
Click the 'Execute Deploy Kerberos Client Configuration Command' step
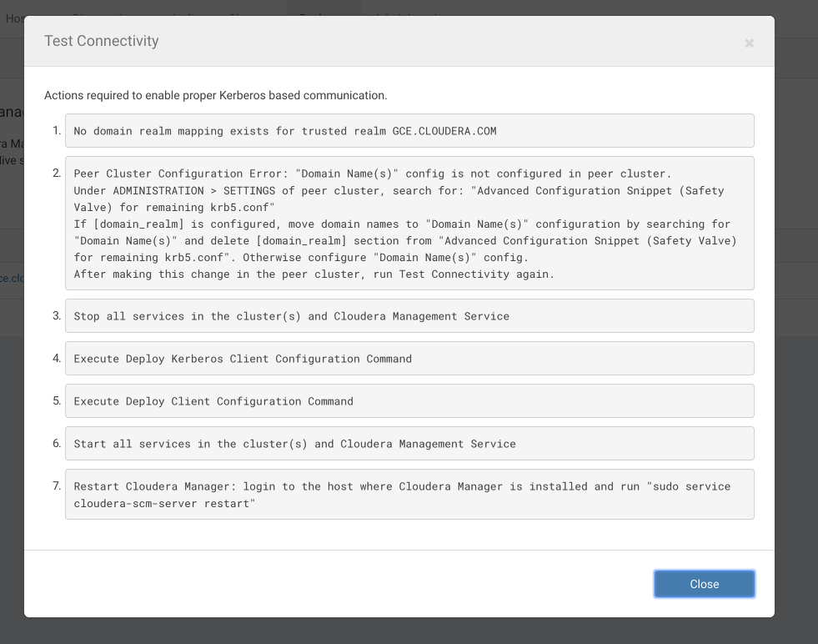pyautogui.click(x=243, y=359)
